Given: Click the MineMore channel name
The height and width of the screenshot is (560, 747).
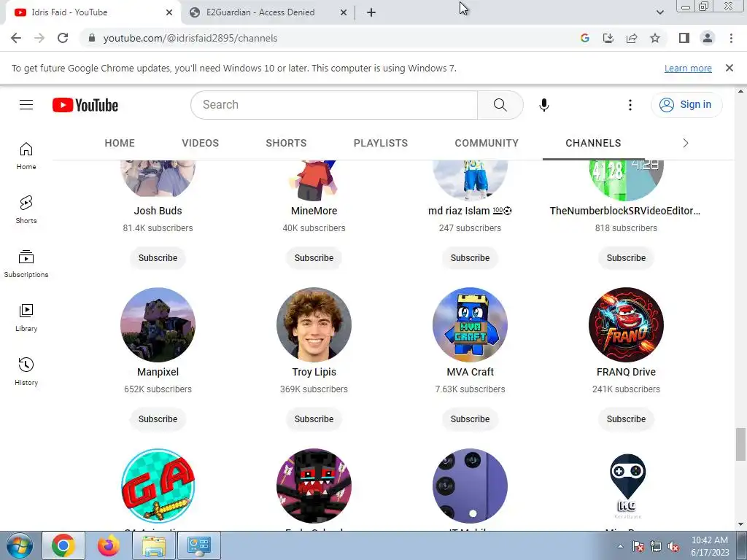Looking at the screenshot, I should (314, 211).
